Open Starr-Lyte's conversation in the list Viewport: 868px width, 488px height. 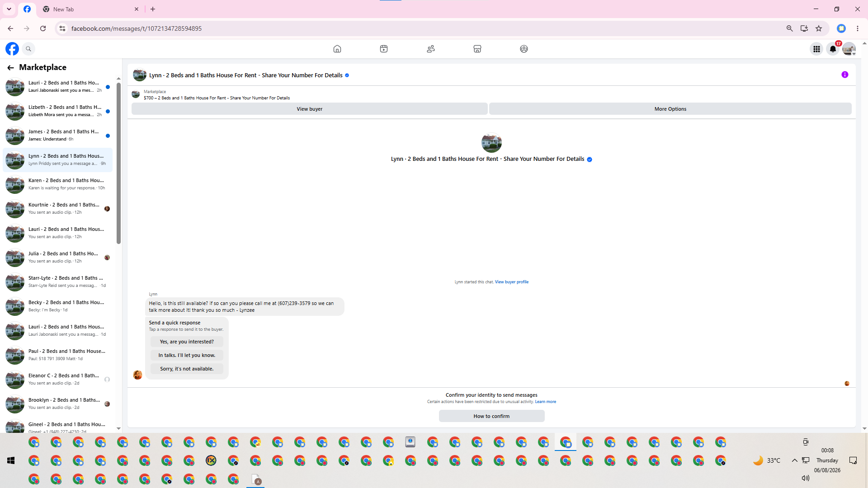pyautogui.click(x=58, y=282)
